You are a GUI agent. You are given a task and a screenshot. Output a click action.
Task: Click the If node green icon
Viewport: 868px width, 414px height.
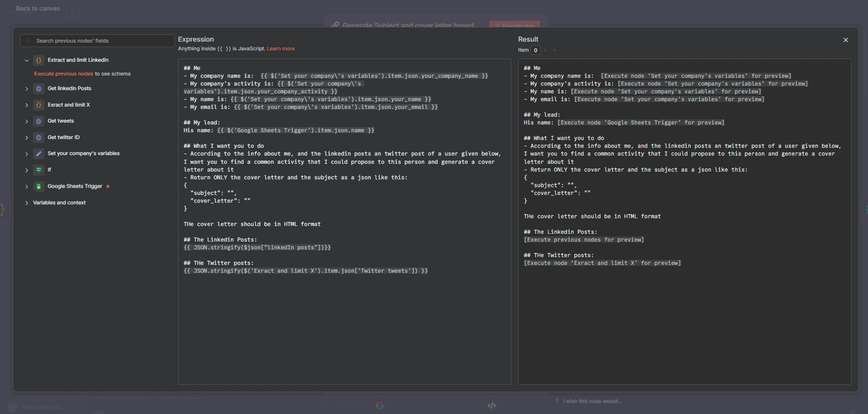(39, 170)
